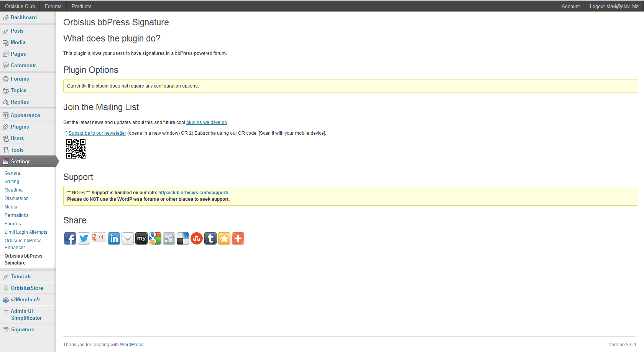The image size is (644, 352).
Task: Open the Reading settings page
Action: (13, 190)
